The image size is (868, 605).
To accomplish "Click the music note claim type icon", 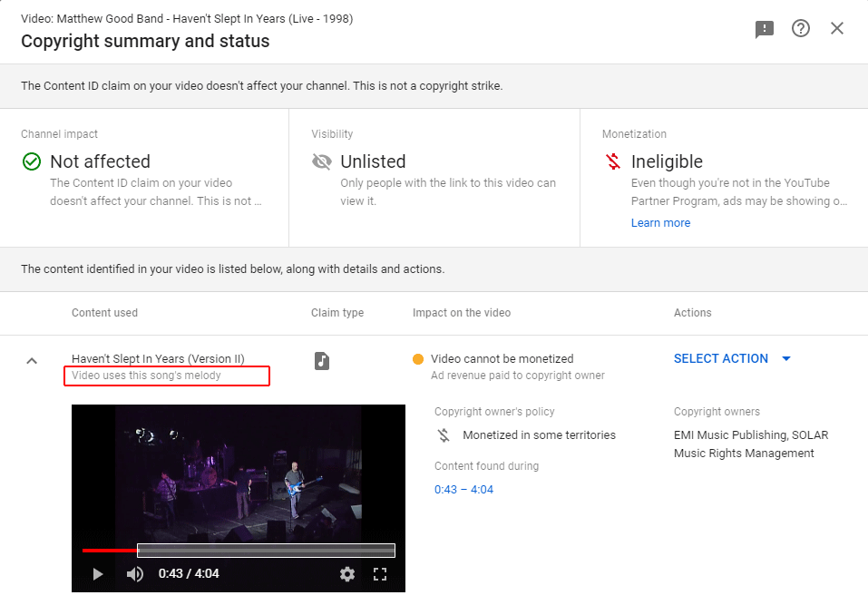I will point(322,361).
